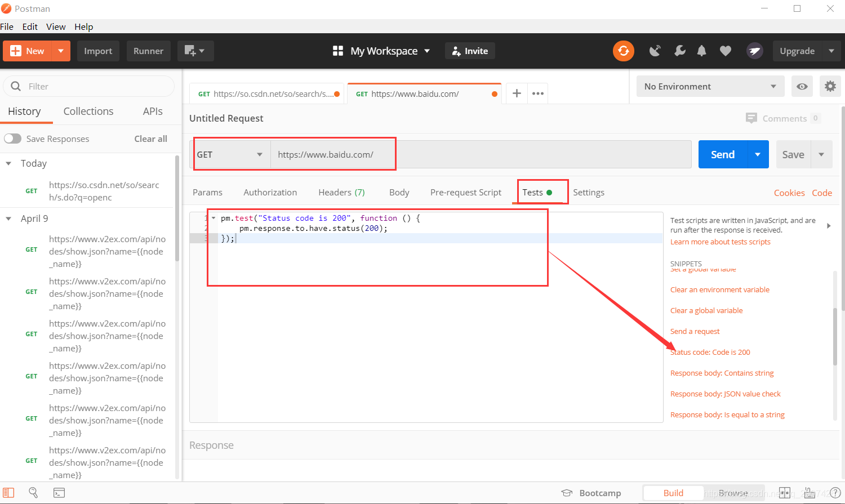The width and height of the screenshot is (845, 504).
Task: Switch to two-pane layout icon
Action: point(785,493)
